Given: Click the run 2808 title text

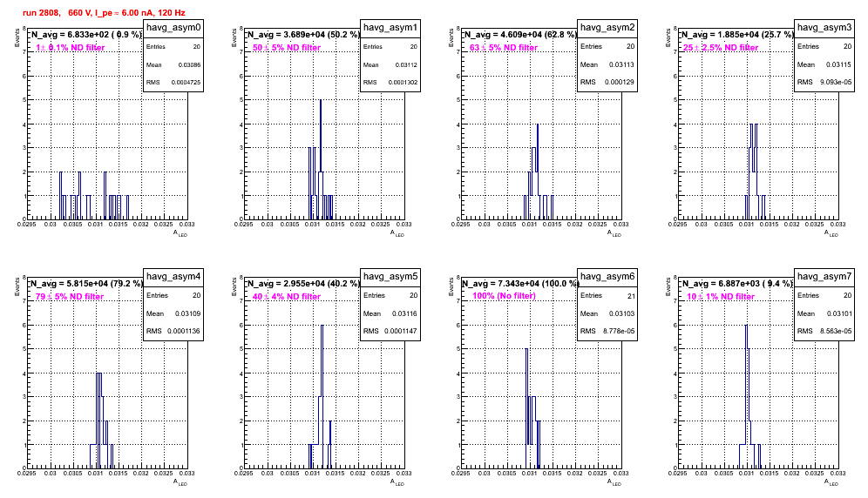Looking at the screenshot, I should (x=104, y=13).
